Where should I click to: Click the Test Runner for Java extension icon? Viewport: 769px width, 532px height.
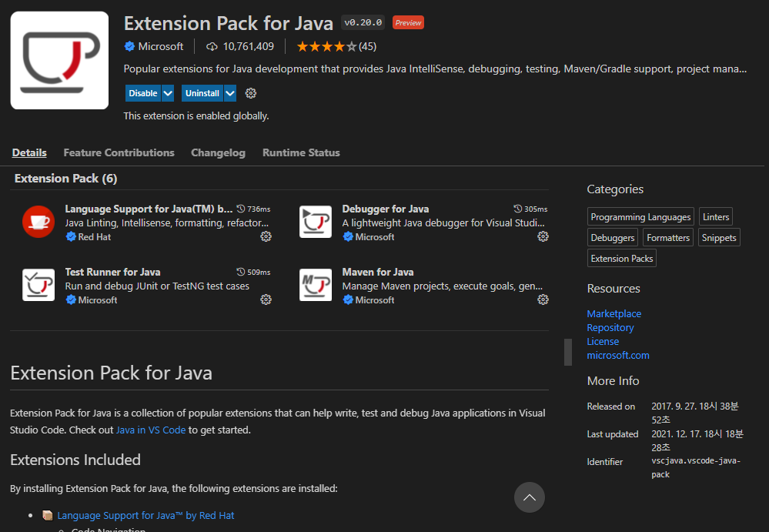[x=38, y=285]
